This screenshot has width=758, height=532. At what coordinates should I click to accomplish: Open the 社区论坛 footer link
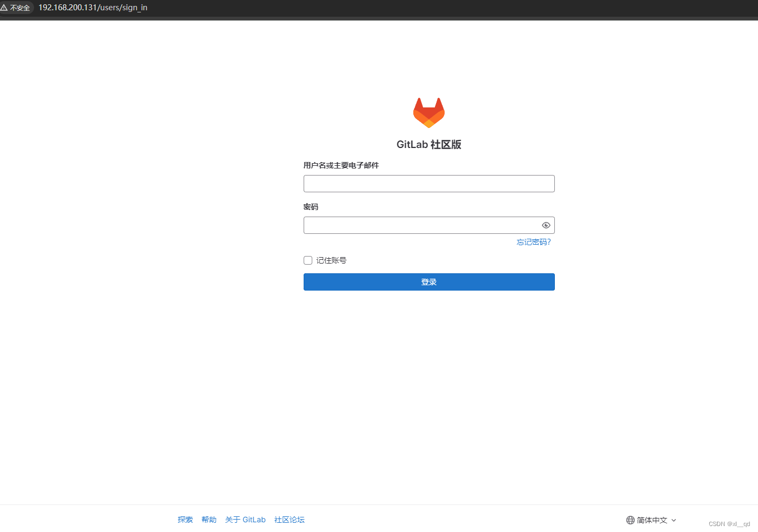[290, 520]
